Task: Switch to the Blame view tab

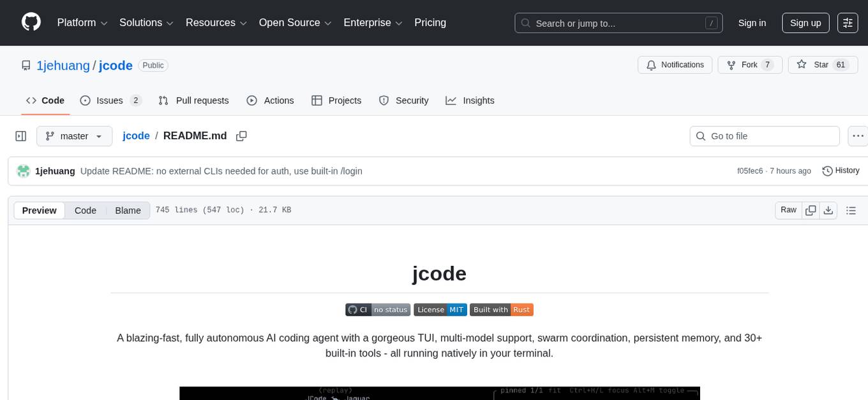Action: 128,210
